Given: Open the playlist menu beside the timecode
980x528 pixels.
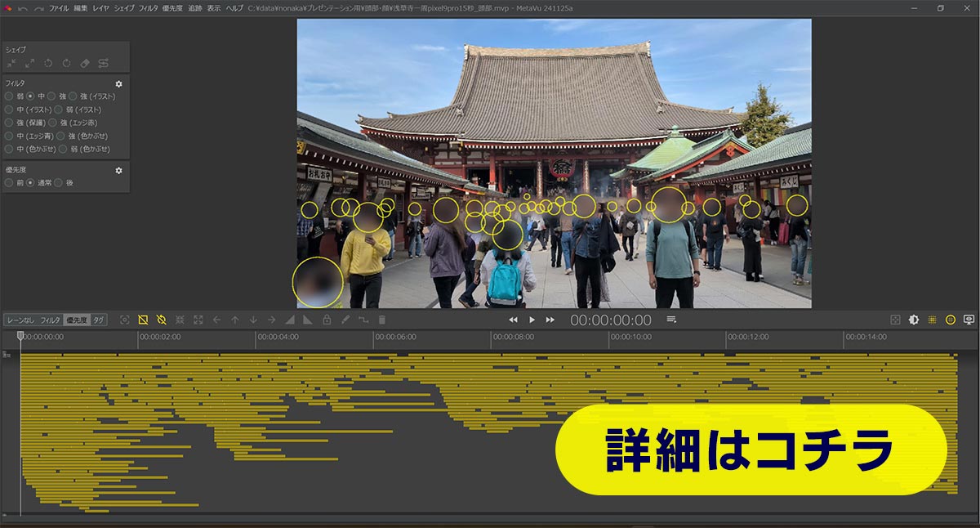Looking at the screenshot, I should [671, 320].
